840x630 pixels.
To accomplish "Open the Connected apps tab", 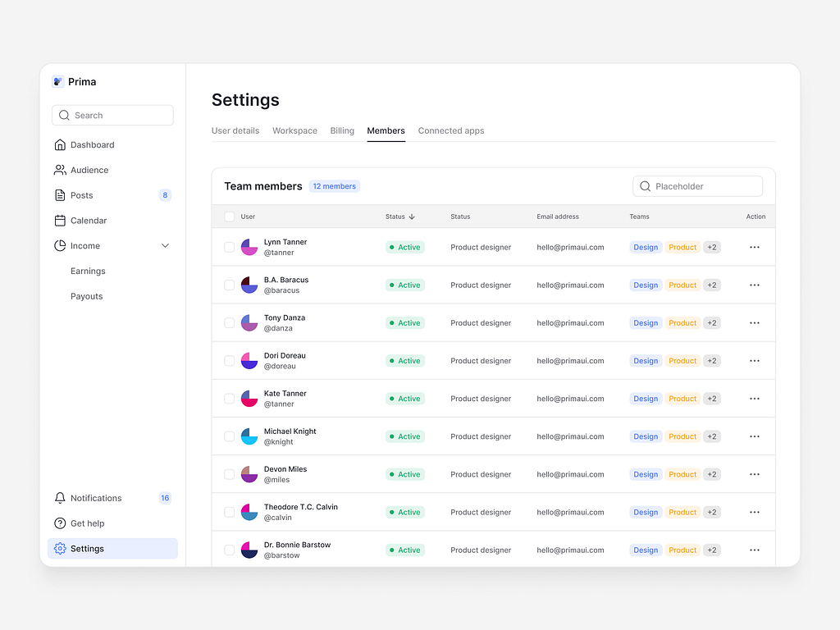I will tap(450, 130).
